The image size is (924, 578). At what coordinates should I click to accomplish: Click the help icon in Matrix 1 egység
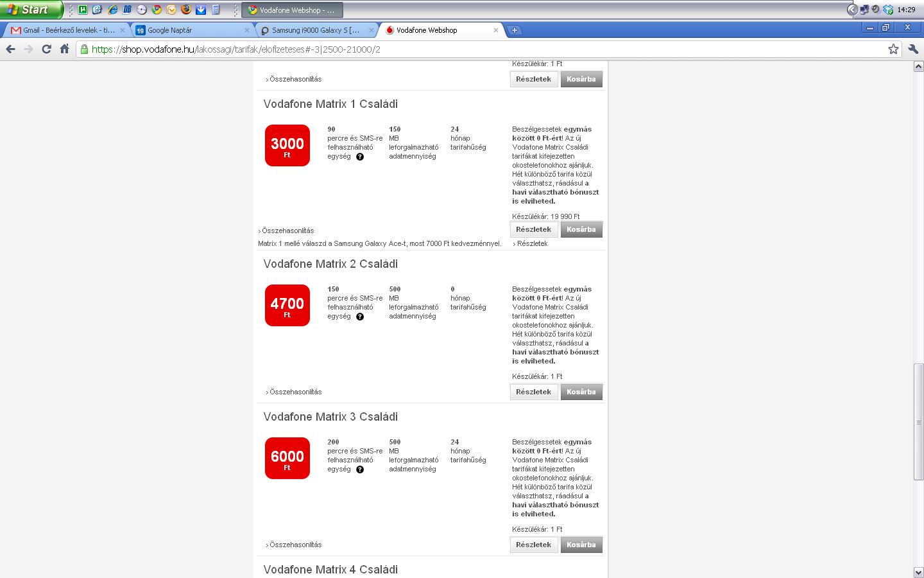point(360,157)
